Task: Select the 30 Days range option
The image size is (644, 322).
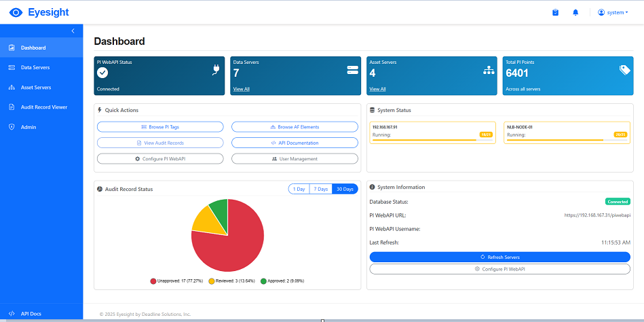Action: [345, 189]
